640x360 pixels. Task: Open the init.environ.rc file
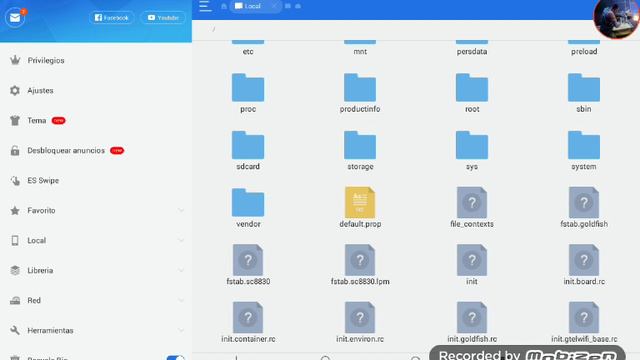pyautogui.click(x=360, y=323)
